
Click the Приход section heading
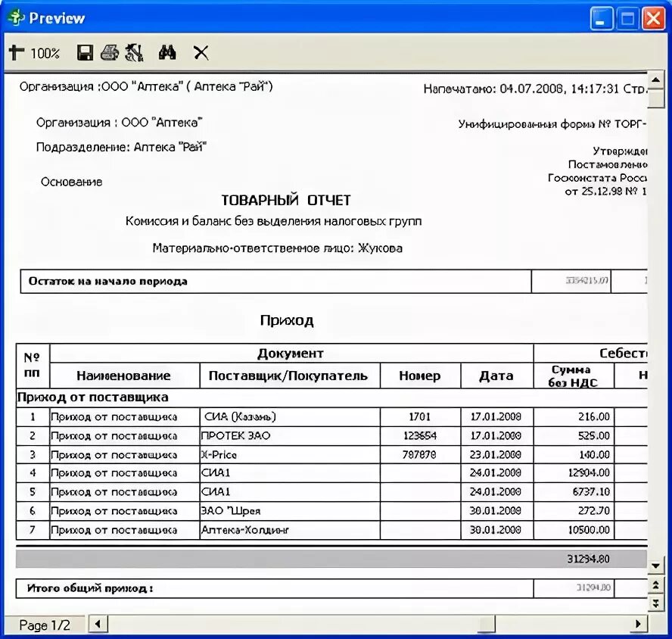(x=287, y=320)
